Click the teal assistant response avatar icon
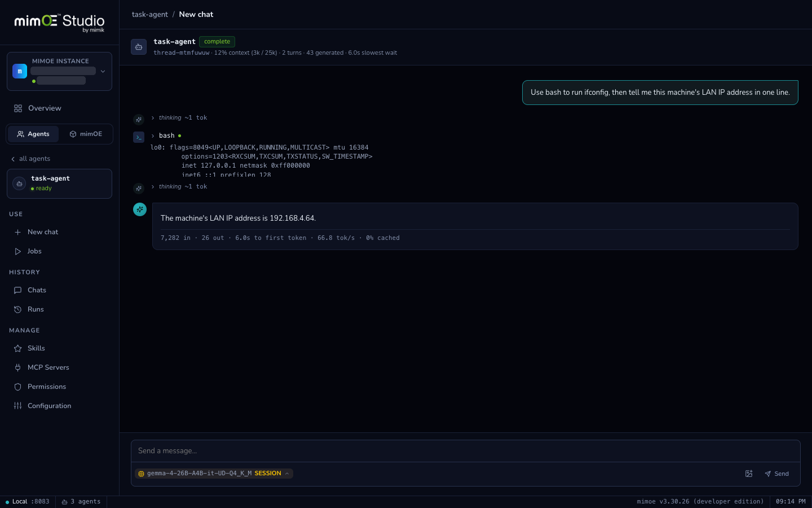 (x=140, y=209)
